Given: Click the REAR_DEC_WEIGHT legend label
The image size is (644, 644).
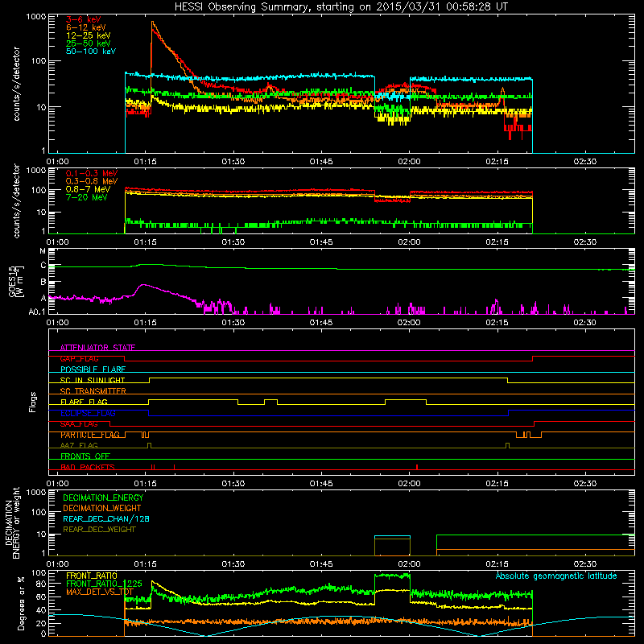Looking at the screenshot, I should click(x=99, y=530).
